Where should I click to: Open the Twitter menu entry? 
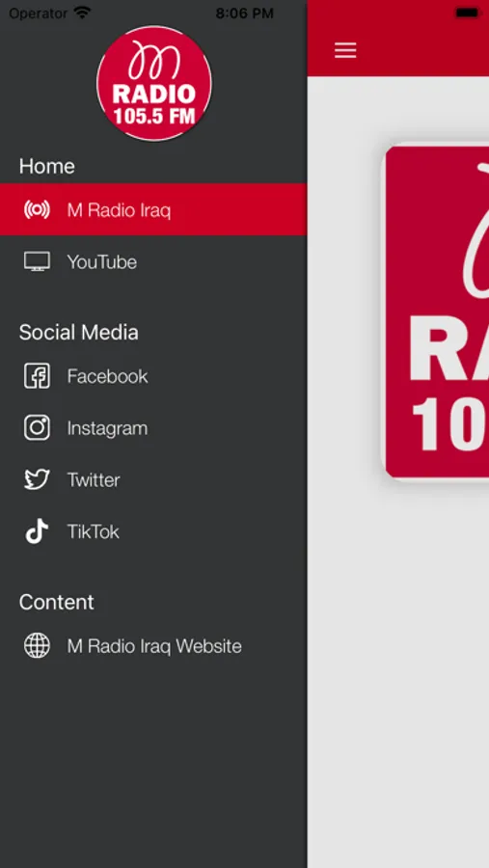153,479
